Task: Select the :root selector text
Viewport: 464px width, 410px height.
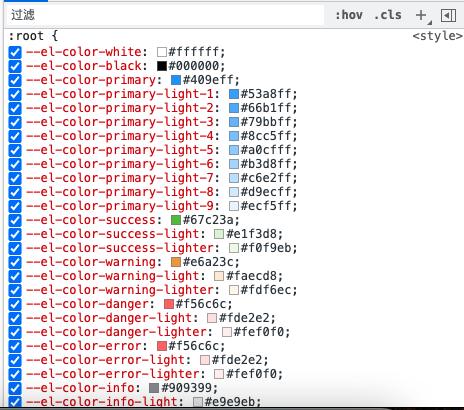Action: click(x=26, y=36)
